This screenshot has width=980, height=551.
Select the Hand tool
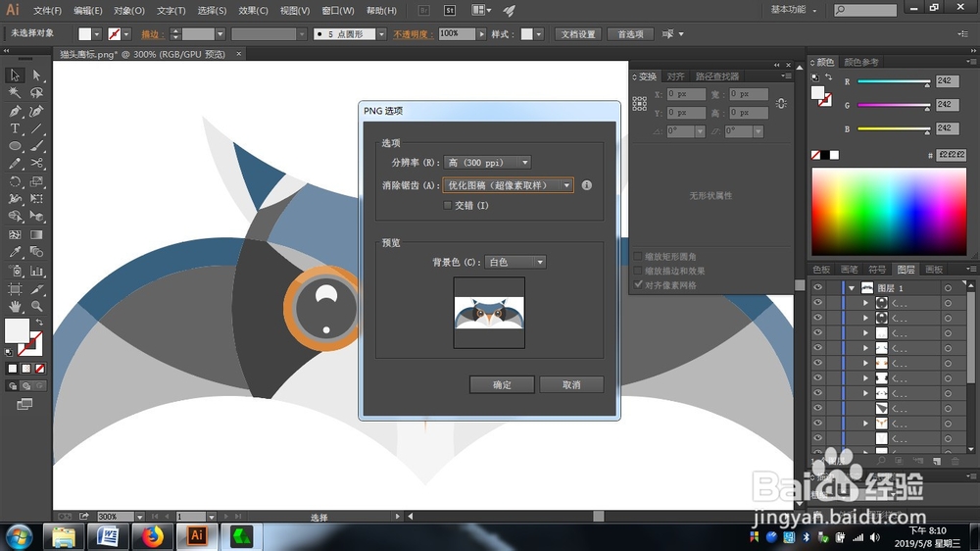15,307
